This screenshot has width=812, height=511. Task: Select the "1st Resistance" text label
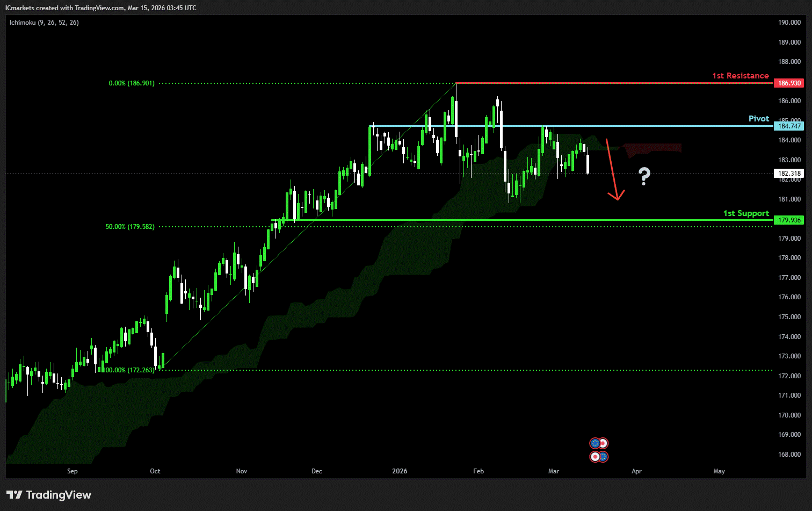pos(740,76)
